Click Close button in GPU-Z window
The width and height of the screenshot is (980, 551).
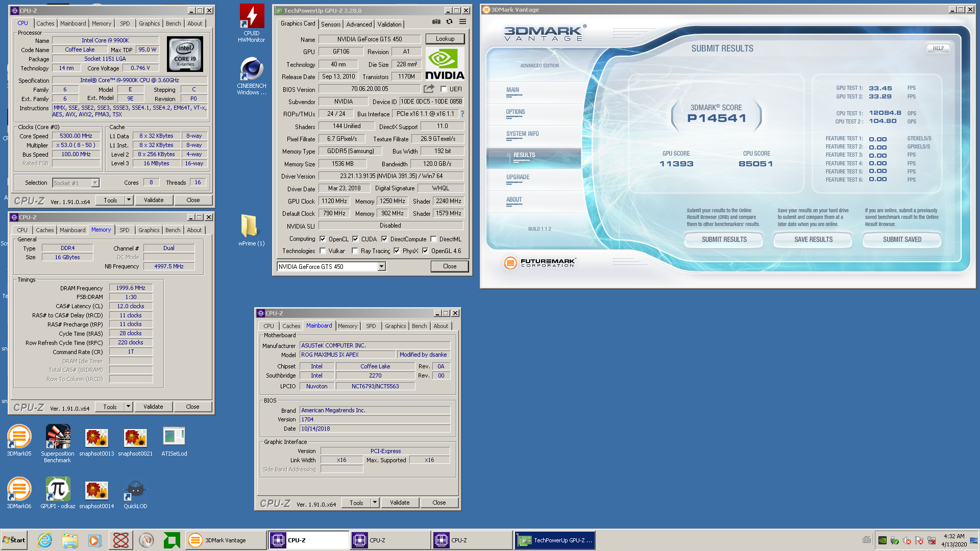click(450, 266)
